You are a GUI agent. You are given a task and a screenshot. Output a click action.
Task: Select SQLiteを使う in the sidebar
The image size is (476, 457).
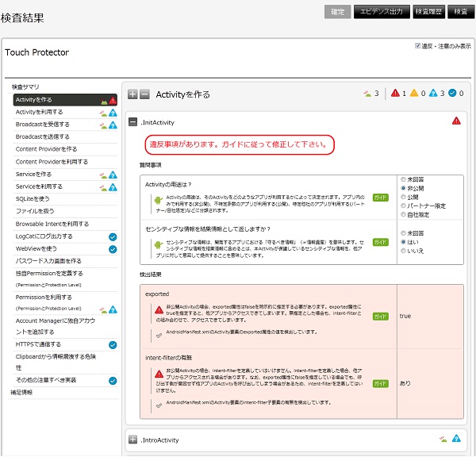33,198
